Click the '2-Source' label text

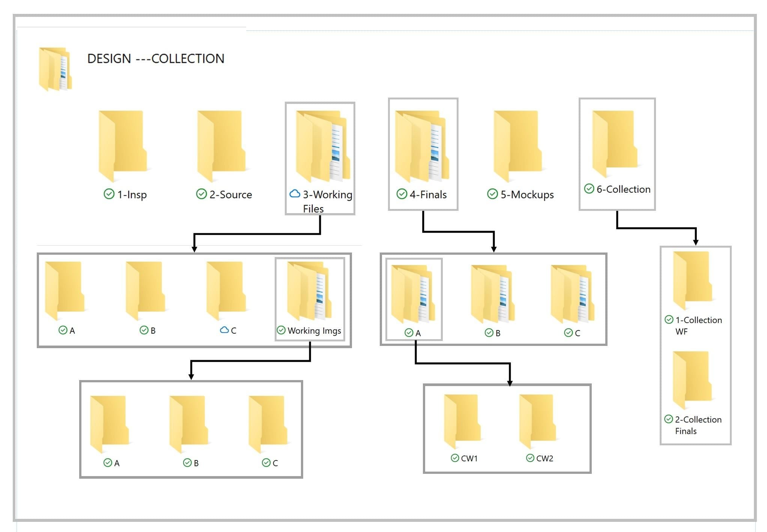231,194
